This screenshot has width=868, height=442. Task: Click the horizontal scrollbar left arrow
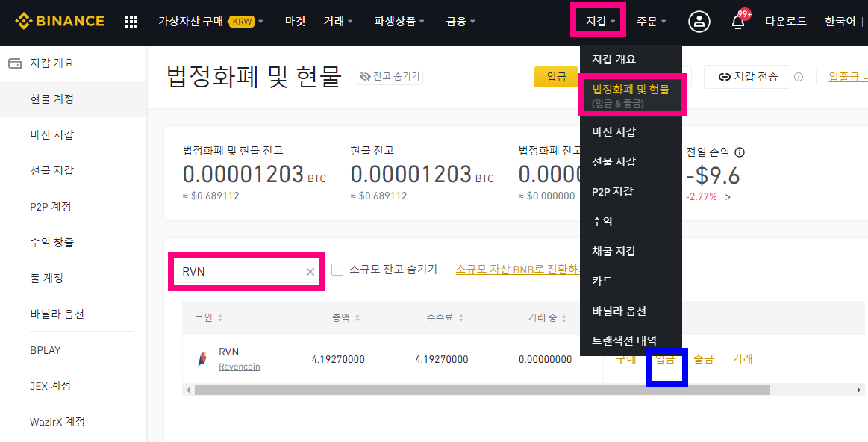188,390
